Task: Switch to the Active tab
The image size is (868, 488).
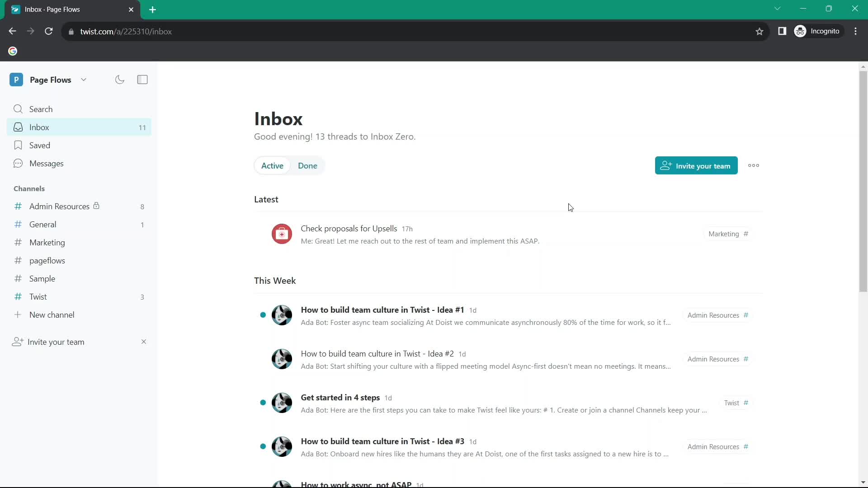Action: pos(273,166)
